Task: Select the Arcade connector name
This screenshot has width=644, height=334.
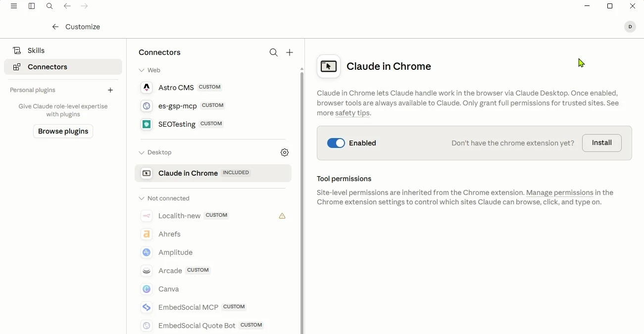Action: pyautogui.click(x=170, y=271)
